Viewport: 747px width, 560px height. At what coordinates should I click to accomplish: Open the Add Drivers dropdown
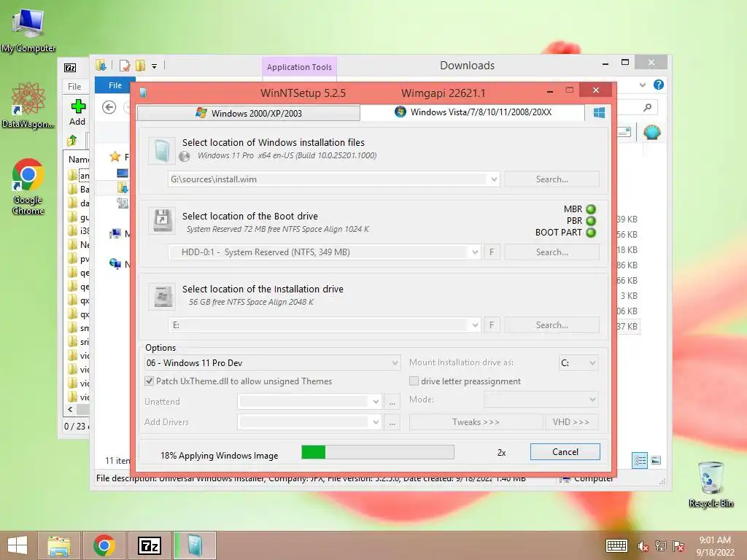[376, 422]
